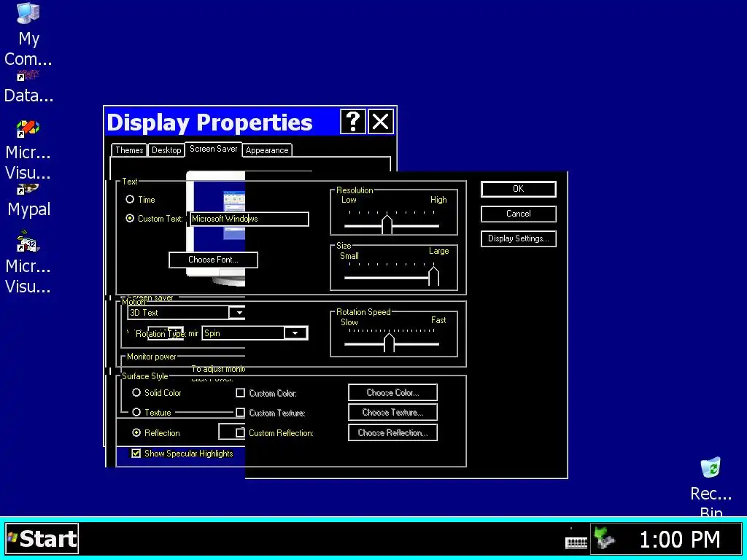Switch to the Themes tab
747x560 pixels.
(x=128, y=150)
